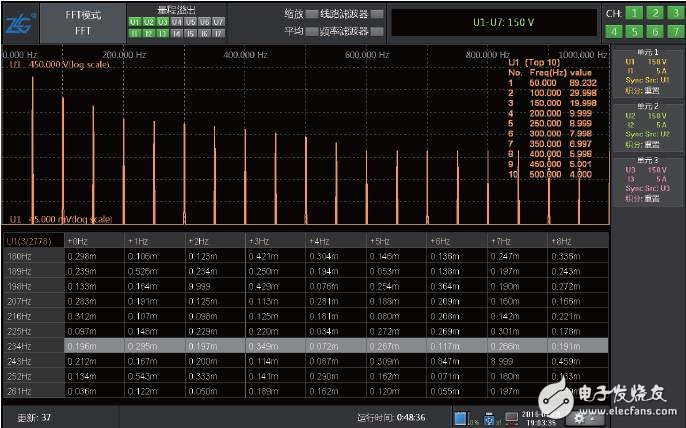Viewport: 686px width, 428px height.
Task: Select the I1 range overflow indicator
Action: click(x=135, y=33)
